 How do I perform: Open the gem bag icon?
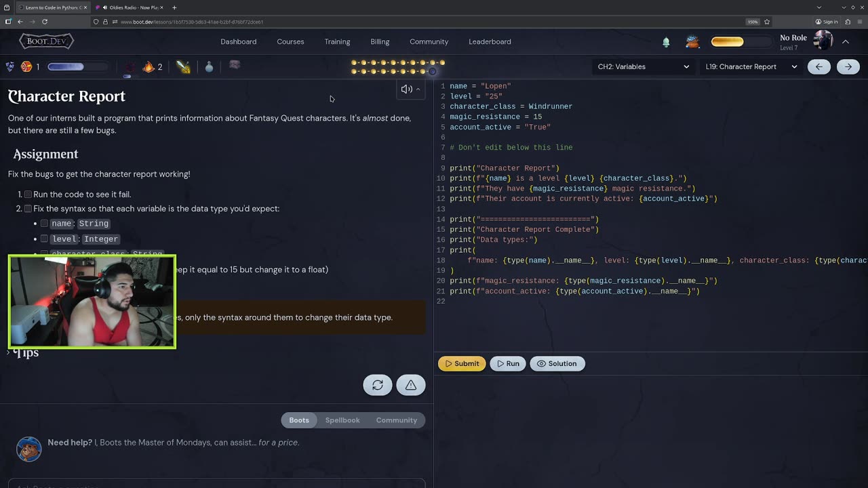click(692, 42)
